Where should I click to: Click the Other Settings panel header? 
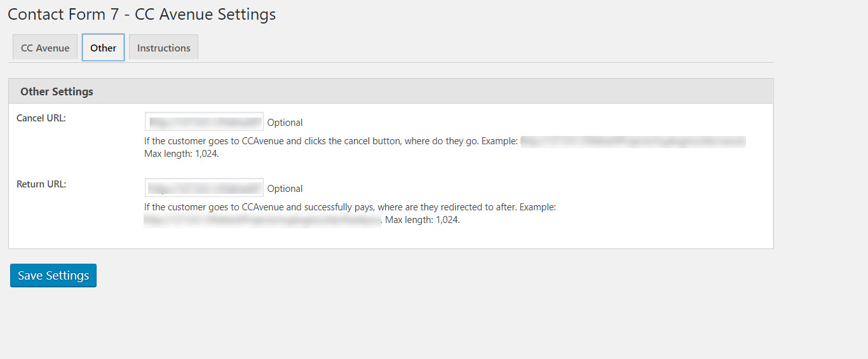coord(57,91)
